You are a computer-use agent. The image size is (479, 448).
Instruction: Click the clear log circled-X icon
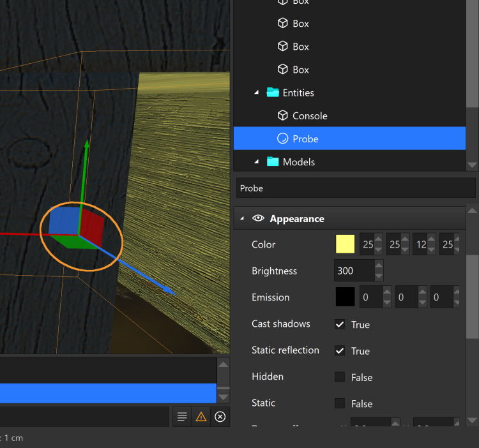pos(220,417)
